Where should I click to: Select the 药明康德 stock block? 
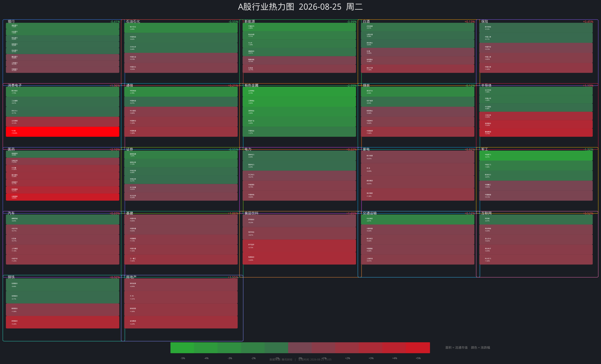tap(62, 190)
